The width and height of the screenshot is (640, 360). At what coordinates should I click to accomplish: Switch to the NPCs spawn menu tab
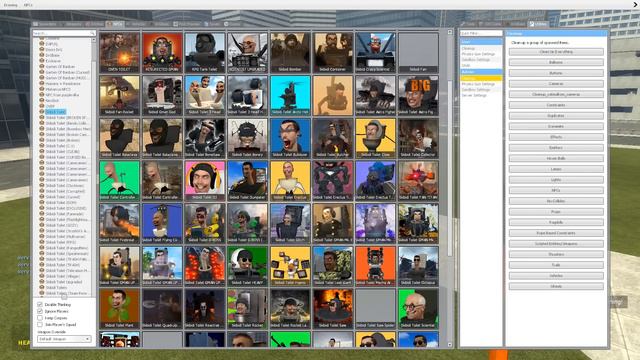click(x=115, y=24)
